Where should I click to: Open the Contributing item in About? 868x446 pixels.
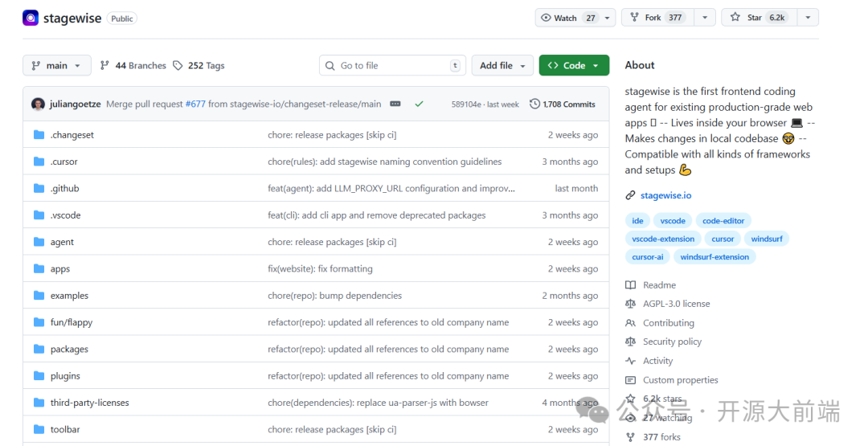tap(668, 323)
